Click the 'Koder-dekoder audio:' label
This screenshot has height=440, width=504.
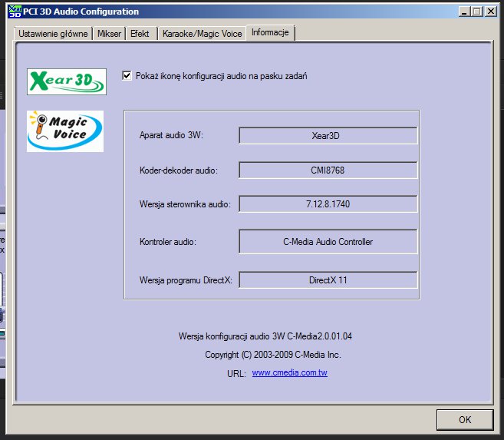[179, 170]
